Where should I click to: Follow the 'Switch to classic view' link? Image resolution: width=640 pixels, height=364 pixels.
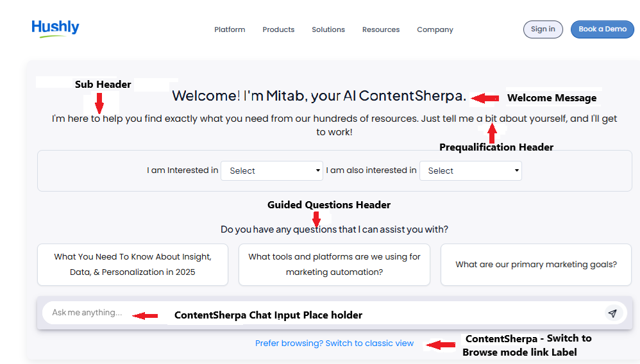334,343
